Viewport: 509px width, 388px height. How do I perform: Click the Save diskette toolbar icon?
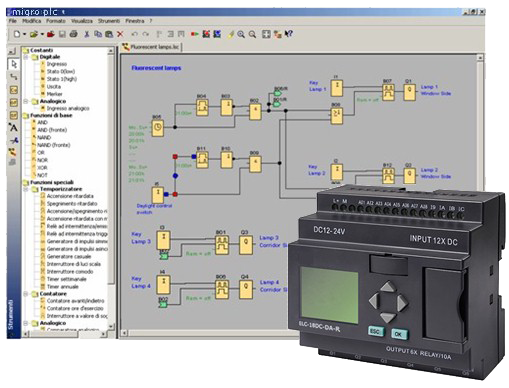coord(62,34)
